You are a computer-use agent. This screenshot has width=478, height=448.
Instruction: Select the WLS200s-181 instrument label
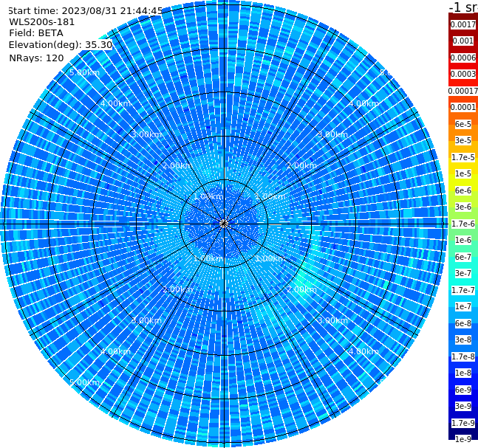tap(42, 22)
